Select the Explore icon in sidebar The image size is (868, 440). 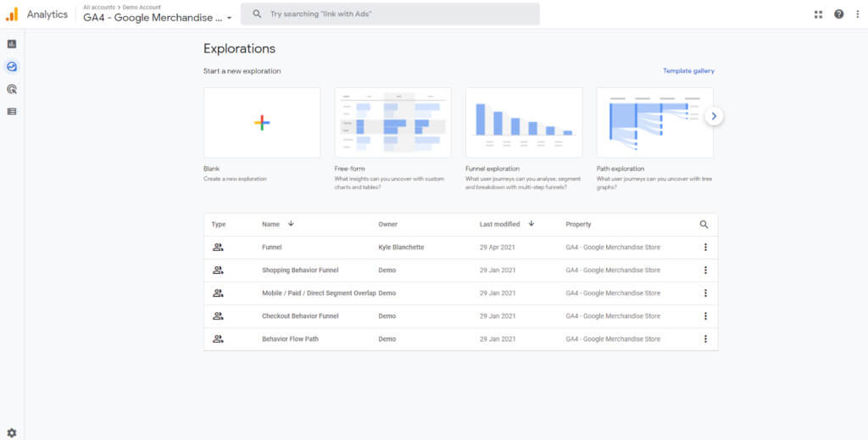[x=12, y=67]
